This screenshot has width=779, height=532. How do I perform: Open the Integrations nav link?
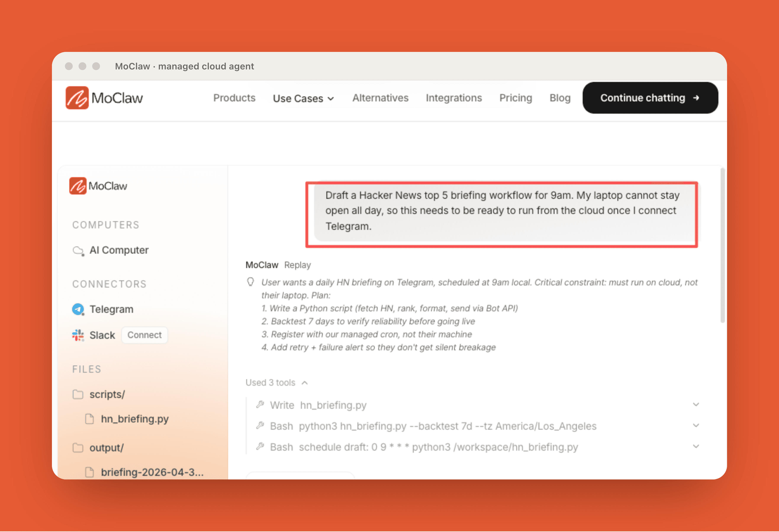click(454, 98)
